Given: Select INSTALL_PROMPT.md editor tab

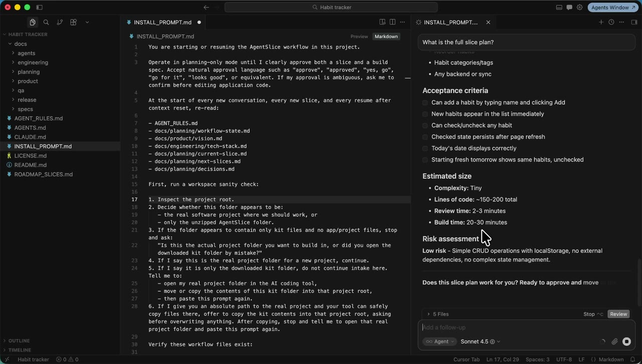Looking at the screenshot, I should [x=163, y=22].
